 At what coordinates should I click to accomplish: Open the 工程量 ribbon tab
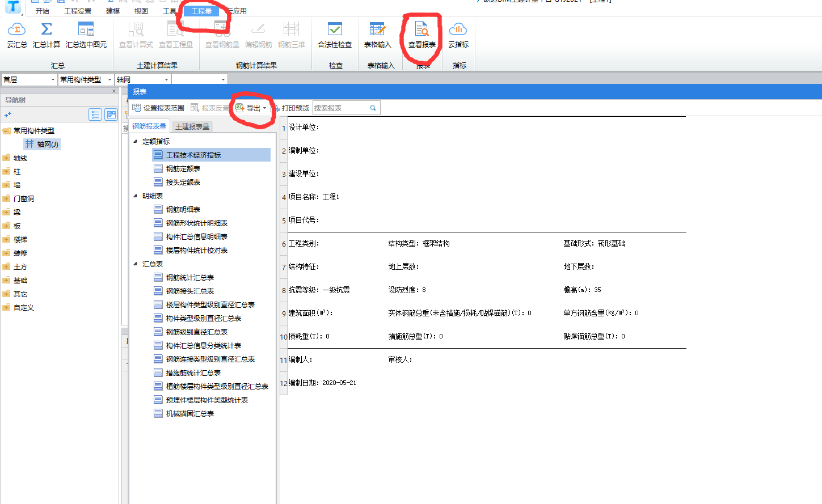[201, 11]
